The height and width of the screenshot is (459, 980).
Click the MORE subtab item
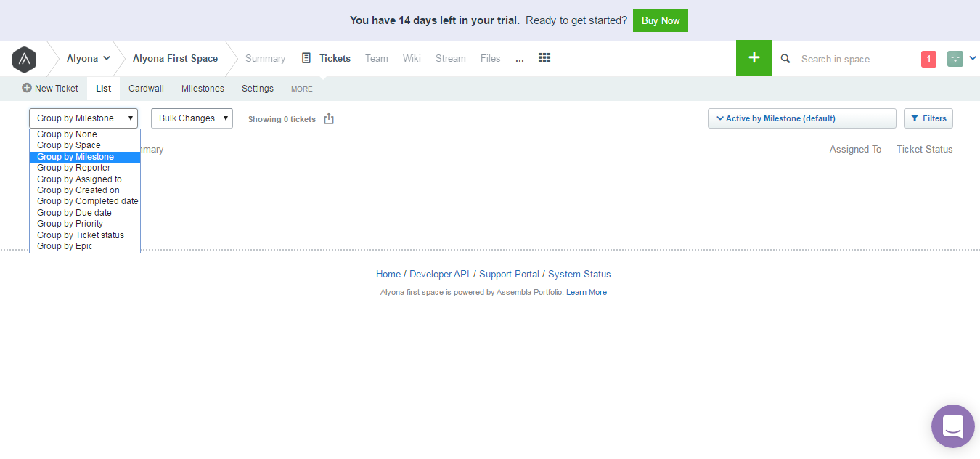click(x=302, y=89)
